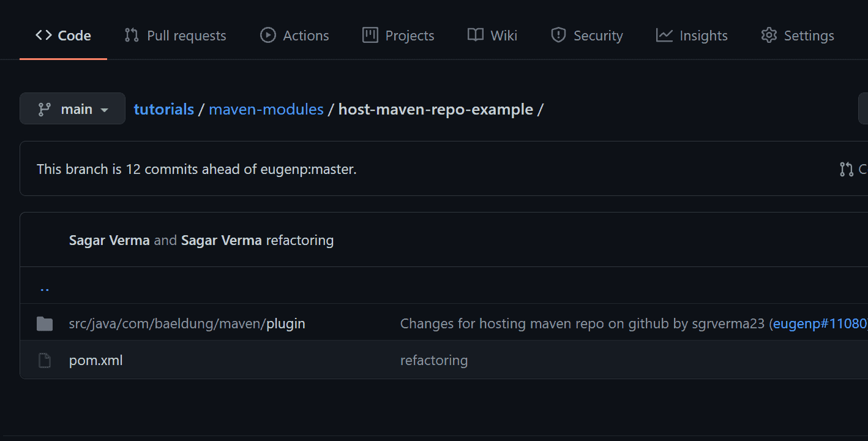Click the Wiki book icon
This screenshot has height=441, width=868.
[476, 35]
